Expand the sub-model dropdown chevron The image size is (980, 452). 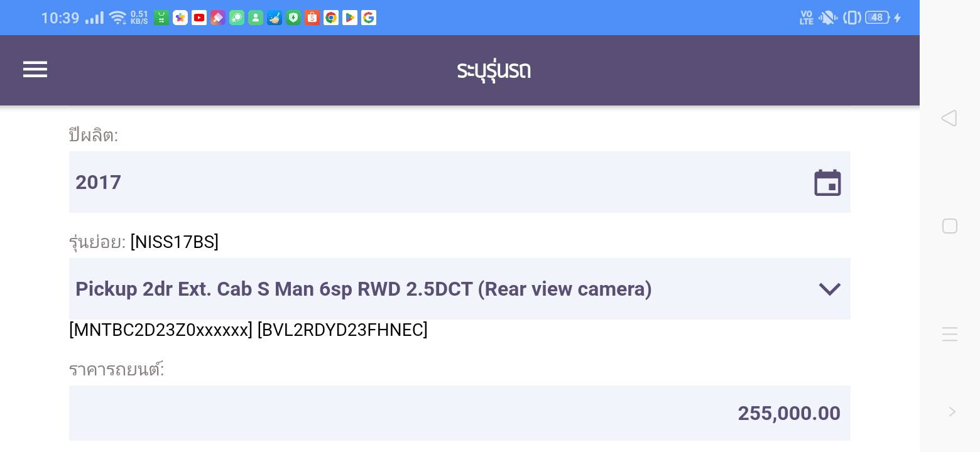(x=830, y=289)
